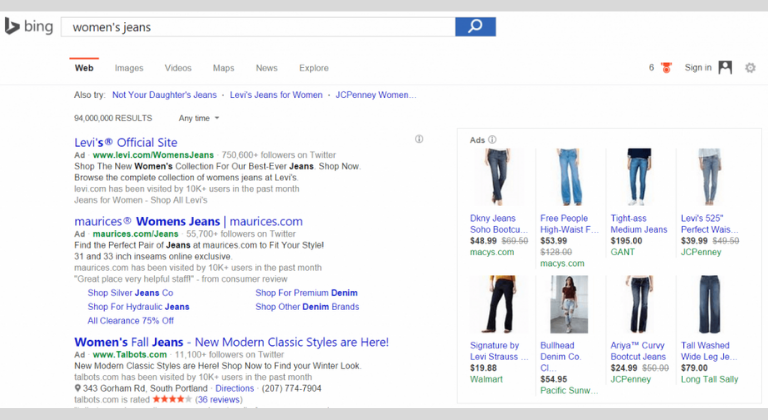This screenshot has width=768, height=420.
Task: Click the (207) 774-7904 phone number
Action: tap(291, 388)
